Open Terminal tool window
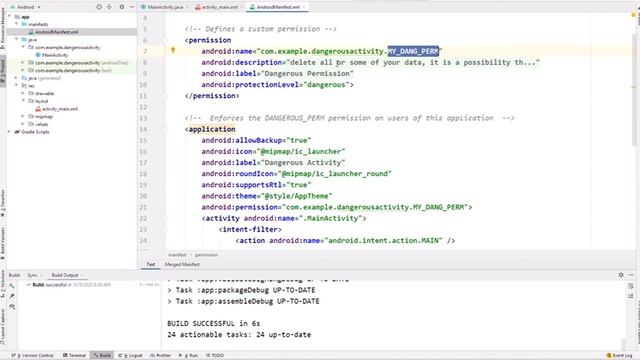This screenshot has height=360, width=640. tap(74, 356)
